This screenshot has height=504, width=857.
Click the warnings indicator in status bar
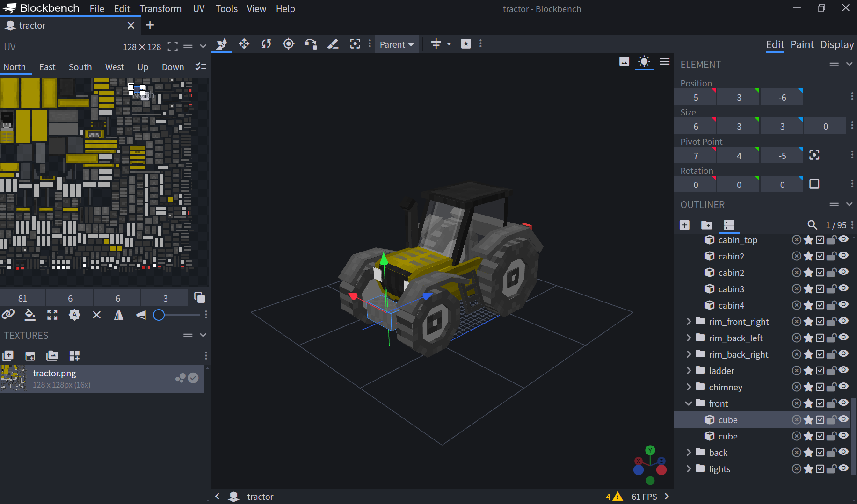(x=614, y=497)
